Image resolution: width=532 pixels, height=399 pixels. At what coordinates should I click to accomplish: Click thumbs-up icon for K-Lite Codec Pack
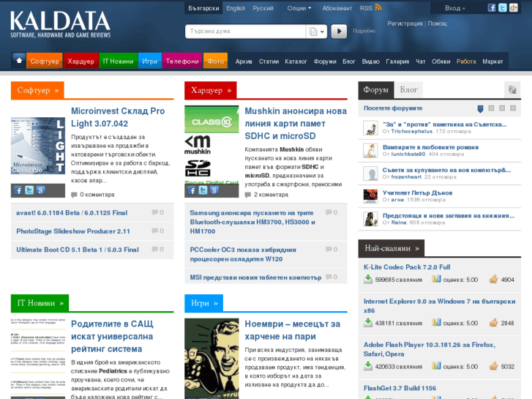pyautogui.click(x=494, y=279)
